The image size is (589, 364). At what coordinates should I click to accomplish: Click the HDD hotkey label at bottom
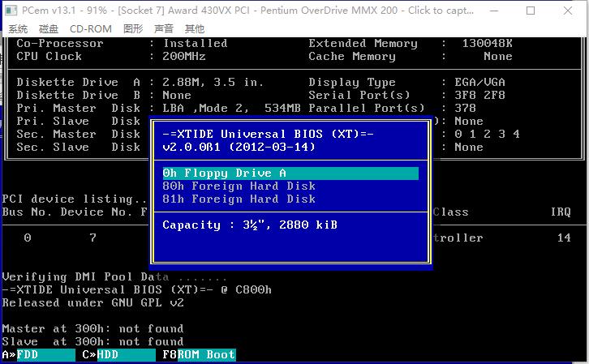pos(127,354)
